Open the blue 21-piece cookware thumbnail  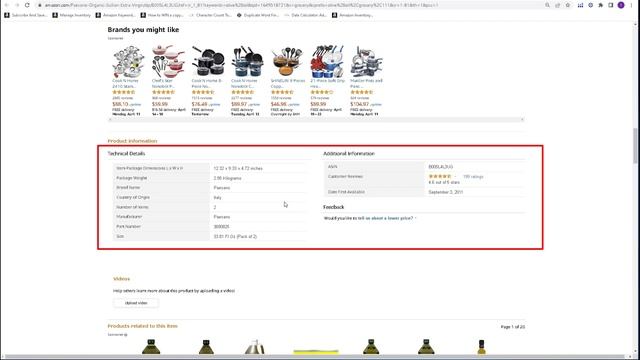click(327, 61)
